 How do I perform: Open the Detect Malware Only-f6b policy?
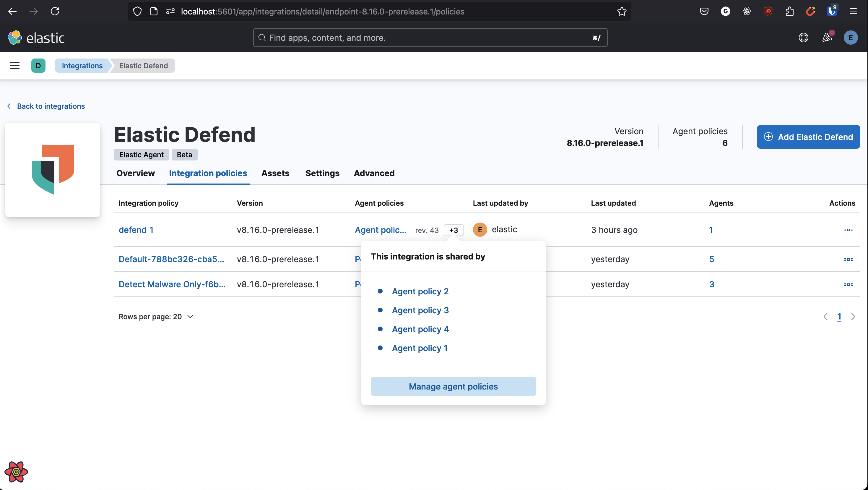point(172,284)
